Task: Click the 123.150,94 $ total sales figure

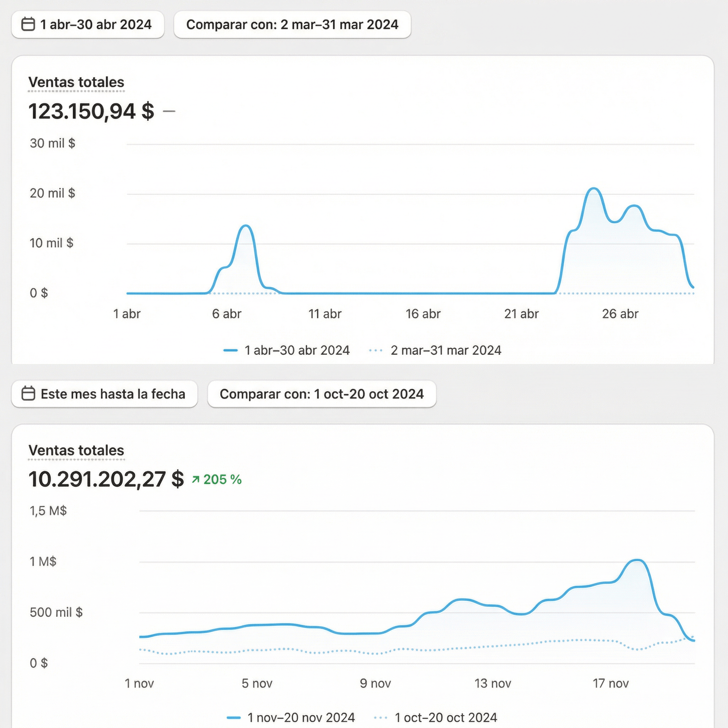Action: click(91, 111)
